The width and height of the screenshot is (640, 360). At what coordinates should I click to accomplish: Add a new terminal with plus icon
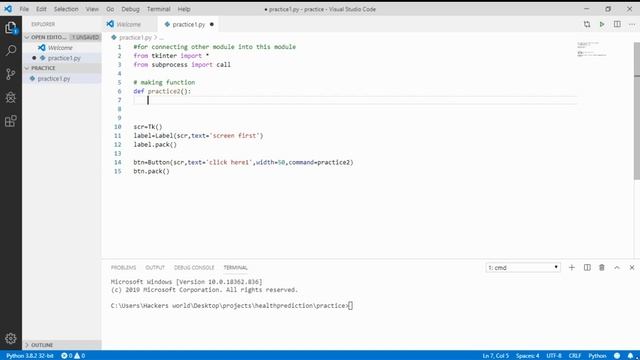coord(572,268)
